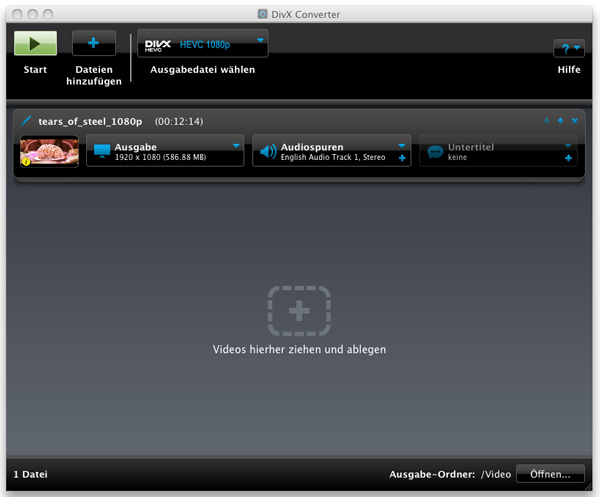Click the Öffnen... button
Image resolution: width=600 pixels, height=497 pixels.
(550, 474)
